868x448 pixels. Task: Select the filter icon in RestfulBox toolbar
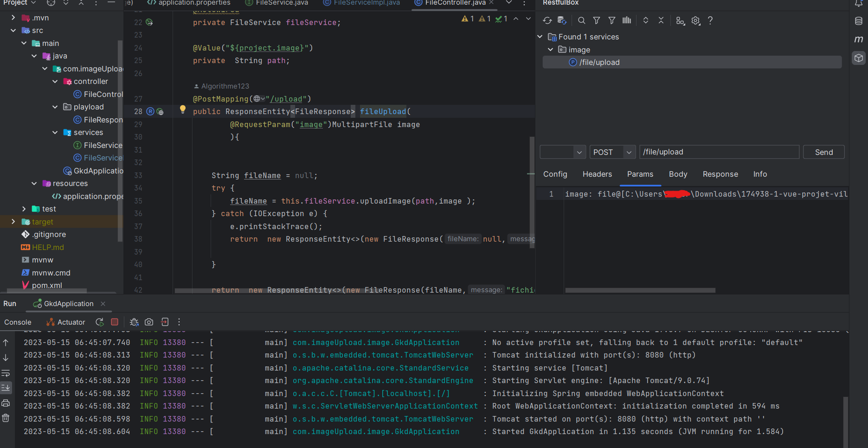coord(596,20)
